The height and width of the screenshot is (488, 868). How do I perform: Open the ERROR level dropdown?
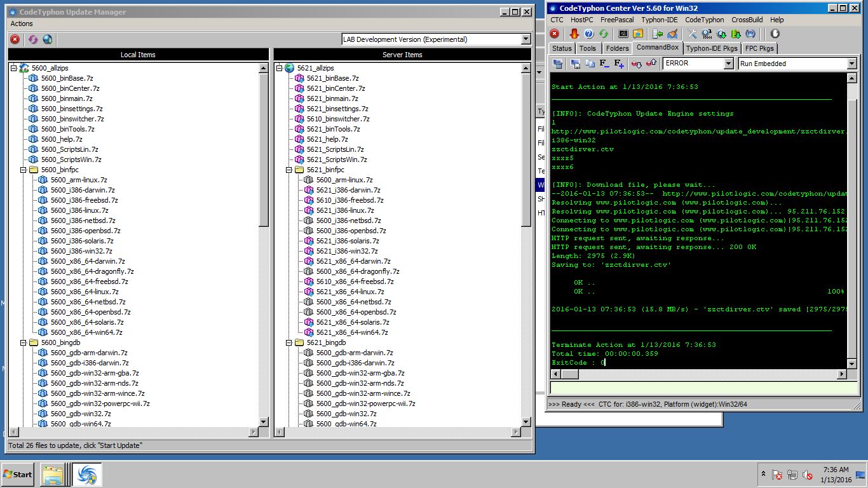coord(729,64)
